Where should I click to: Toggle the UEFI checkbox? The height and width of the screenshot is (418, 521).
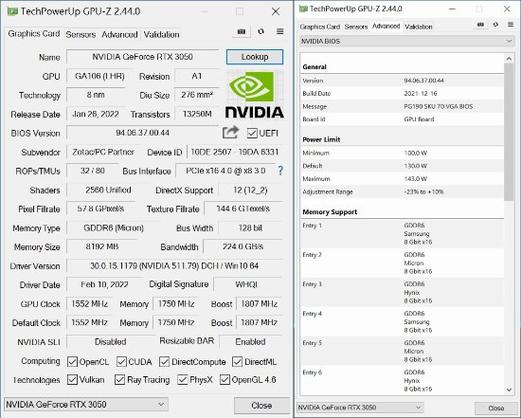pos(252,133)
